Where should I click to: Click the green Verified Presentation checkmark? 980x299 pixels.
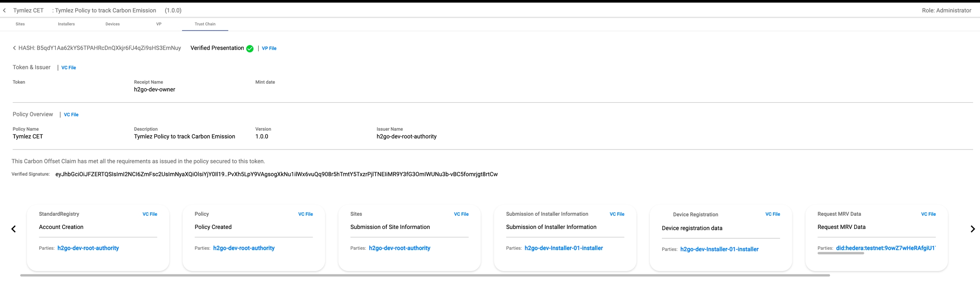250,49
